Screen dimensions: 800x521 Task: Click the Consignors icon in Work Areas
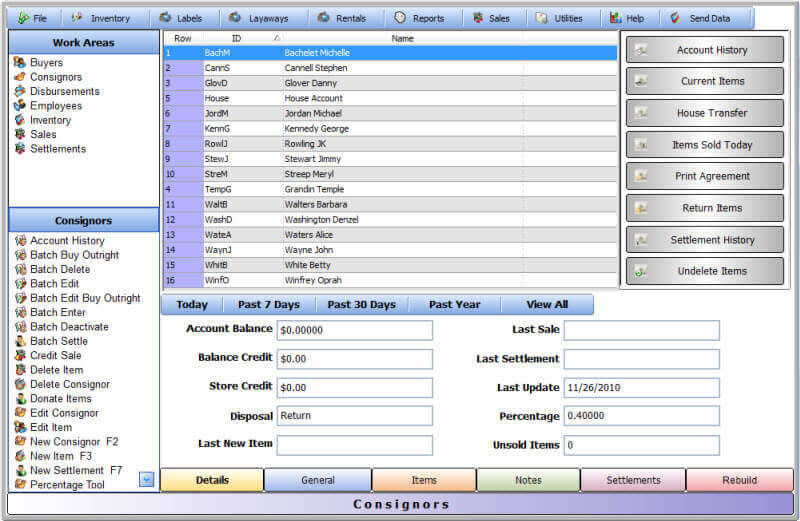point(20,77)
